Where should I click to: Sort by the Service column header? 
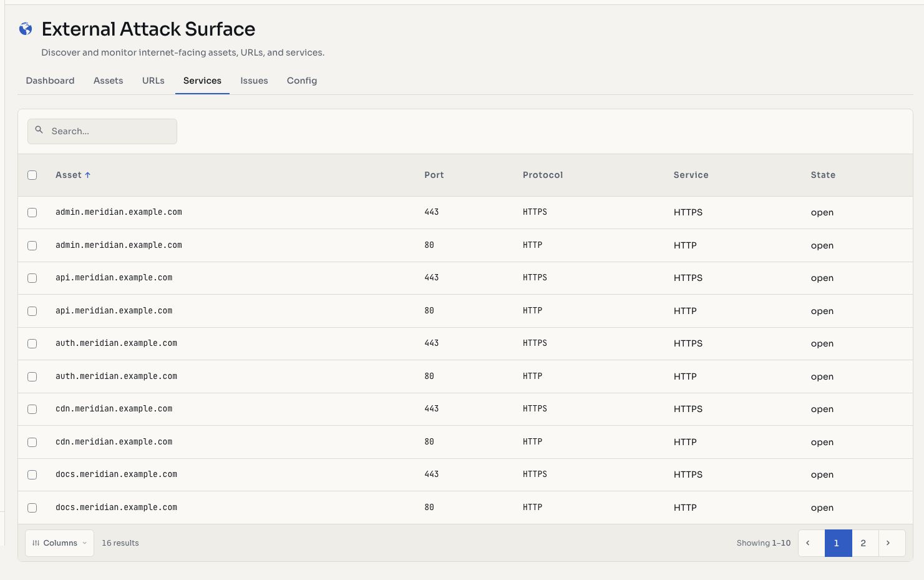tap(691, 175)
